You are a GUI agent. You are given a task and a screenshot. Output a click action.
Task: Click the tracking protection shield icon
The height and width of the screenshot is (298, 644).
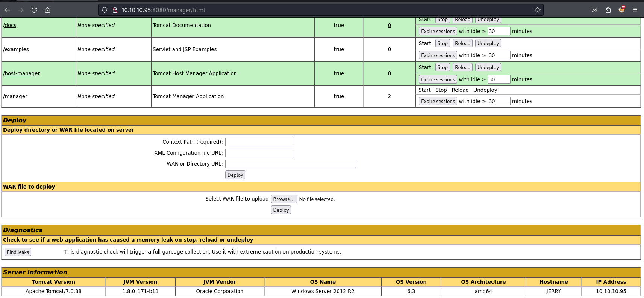coord(105,10)
